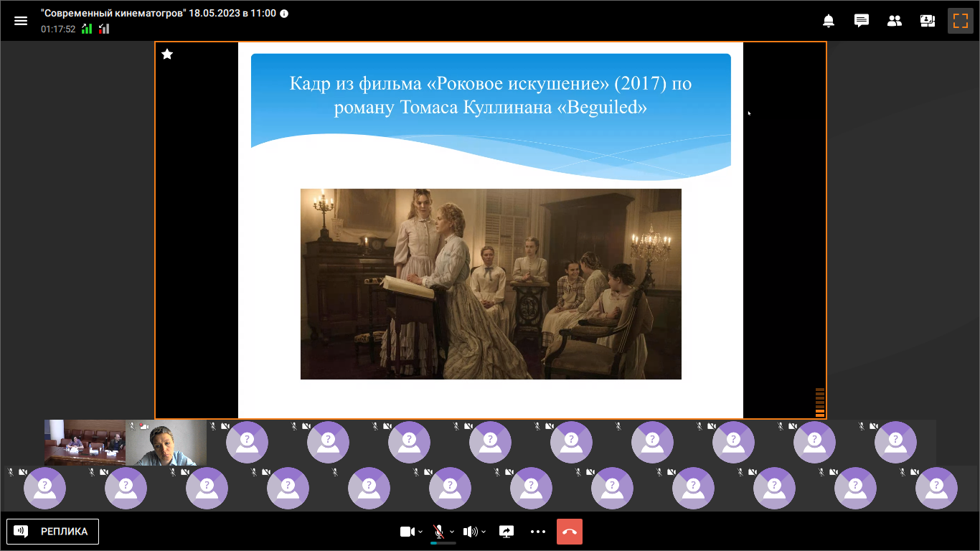The width and height of the screenshot is (980, 551).
Task: Check the red-gray signal bars indicator
Action: [x=104, y=29]
